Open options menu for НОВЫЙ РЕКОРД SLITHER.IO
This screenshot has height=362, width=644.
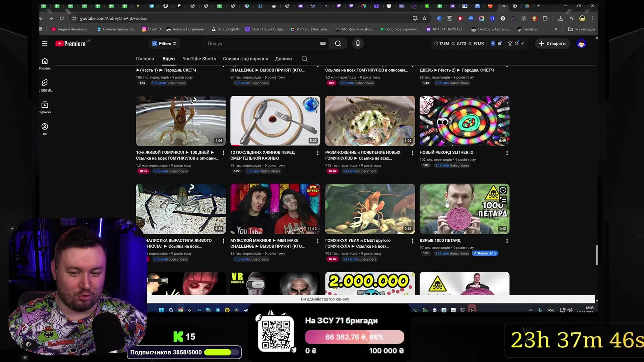tap(507, 153)
